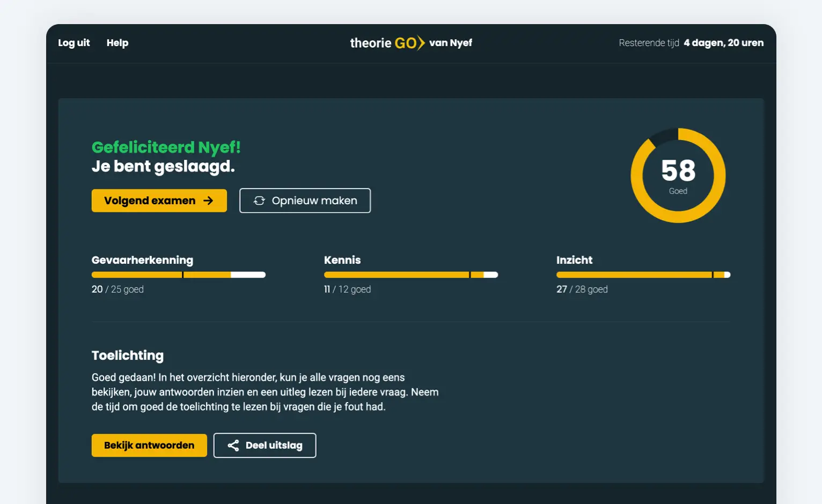The width and height of the screenshot is (822, 504).
Task: Click the remaining time 4 dagen, 20 uren
Action: click(723, 43)
